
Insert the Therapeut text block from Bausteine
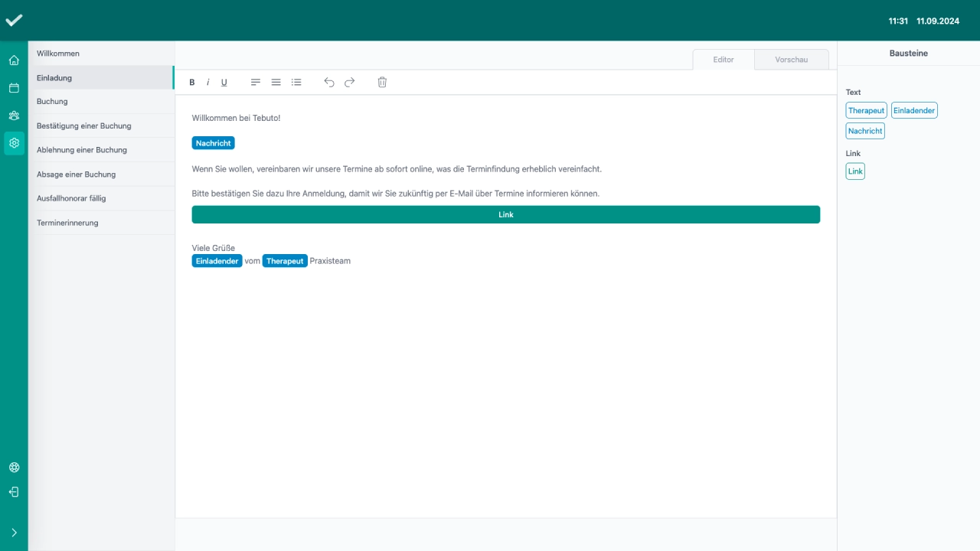(866, 111)
